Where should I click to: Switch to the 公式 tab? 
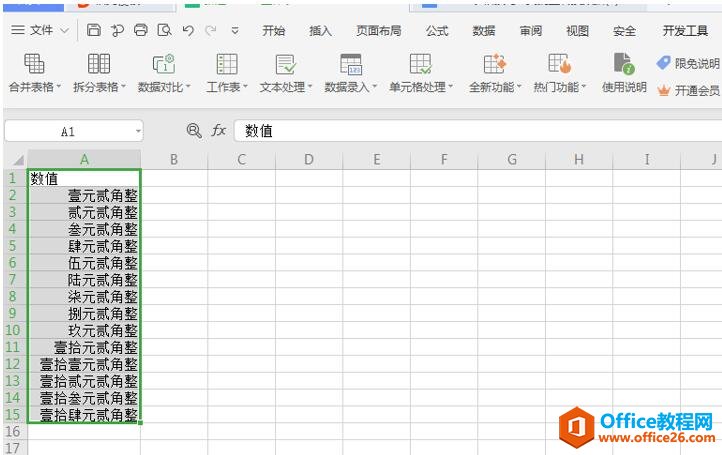[x=437, y=31]
